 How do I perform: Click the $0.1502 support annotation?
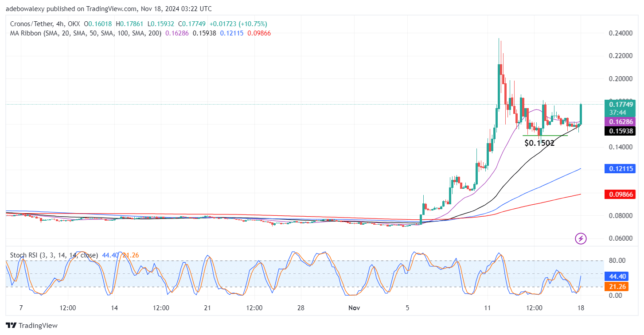click(540, 143)
